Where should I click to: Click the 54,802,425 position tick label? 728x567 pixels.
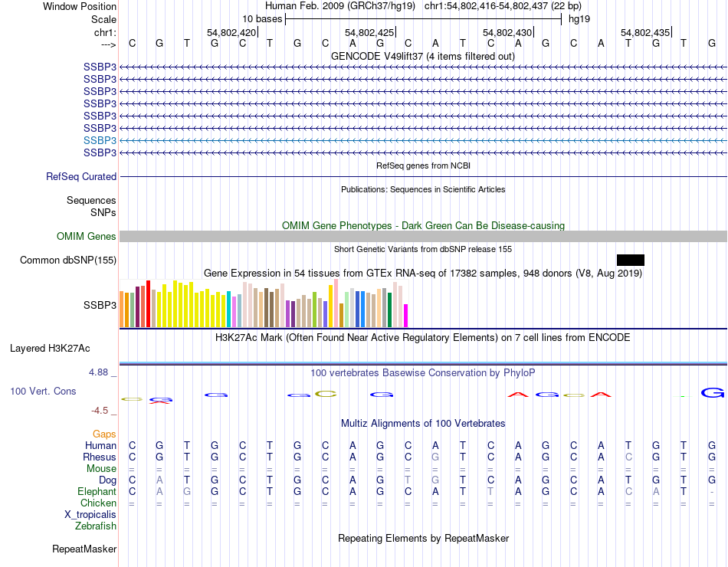pyautogui.click(x=369, y=32)
